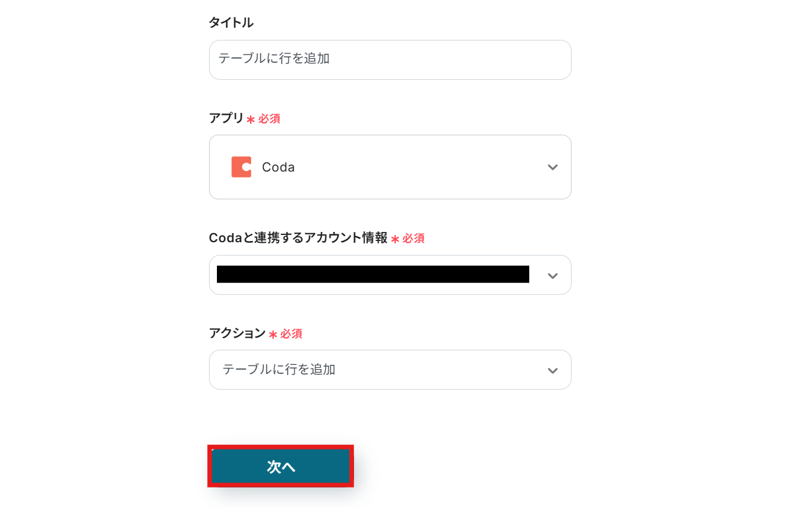The image size is (812, 508).
Task: Click the red asterisk beside Codaと連携するアカウント情報
Action: coord(395,239)
